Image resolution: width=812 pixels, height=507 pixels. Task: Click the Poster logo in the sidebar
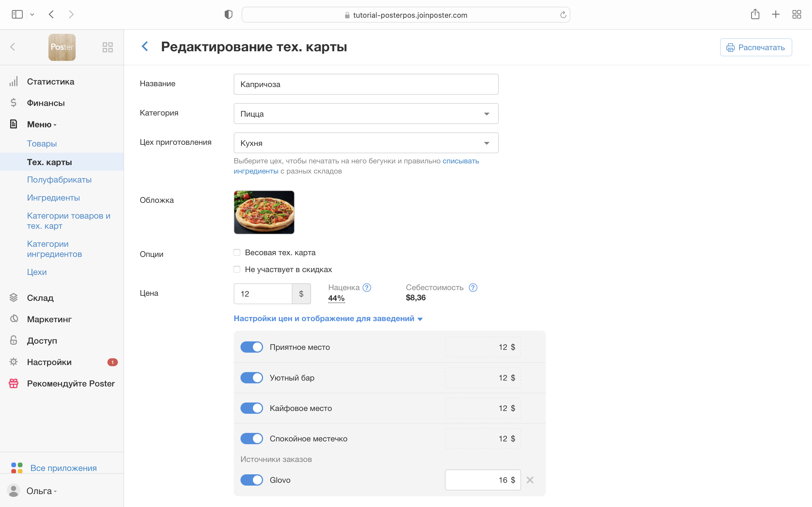tap(62, 47)
